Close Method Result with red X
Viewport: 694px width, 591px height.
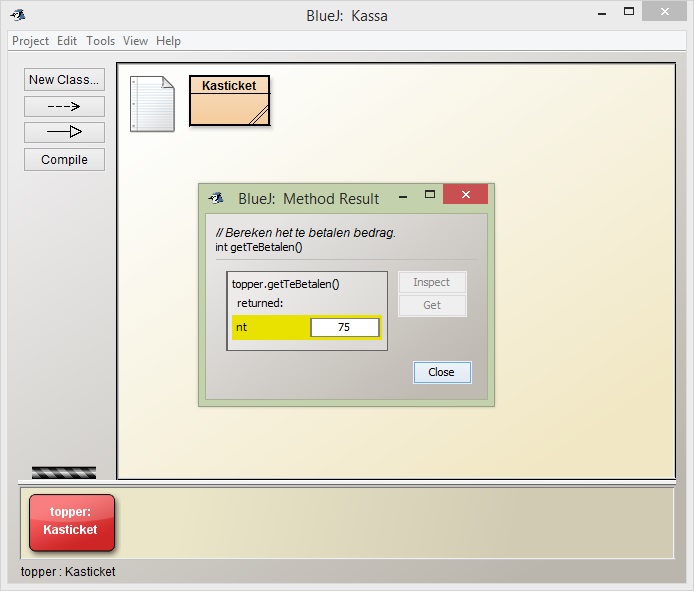[x=466, y=194]
